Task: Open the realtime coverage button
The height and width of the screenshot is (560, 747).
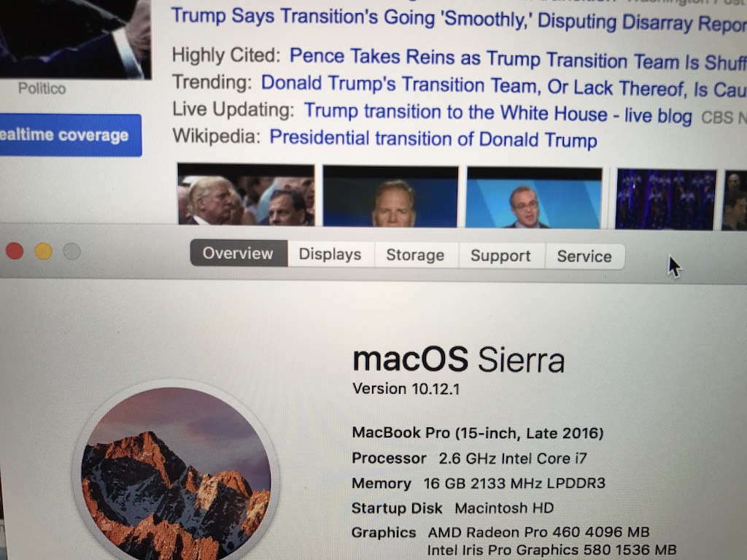Action: (x=71, y=135)
